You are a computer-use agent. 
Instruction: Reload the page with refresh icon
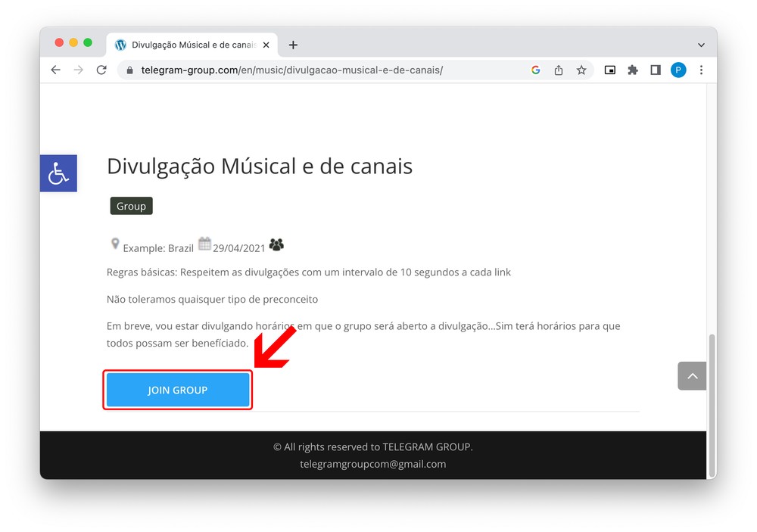(x=101, y=70)
